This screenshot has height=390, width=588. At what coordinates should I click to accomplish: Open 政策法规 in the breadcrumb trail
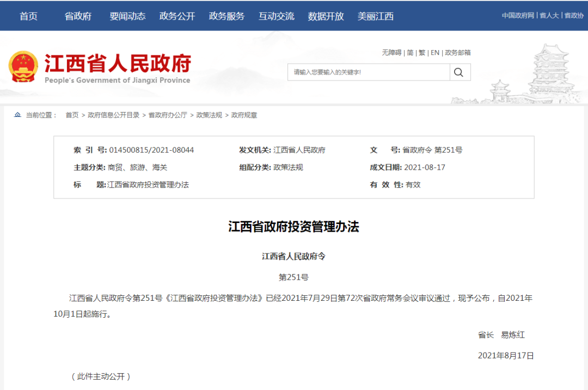pos(209,115)
